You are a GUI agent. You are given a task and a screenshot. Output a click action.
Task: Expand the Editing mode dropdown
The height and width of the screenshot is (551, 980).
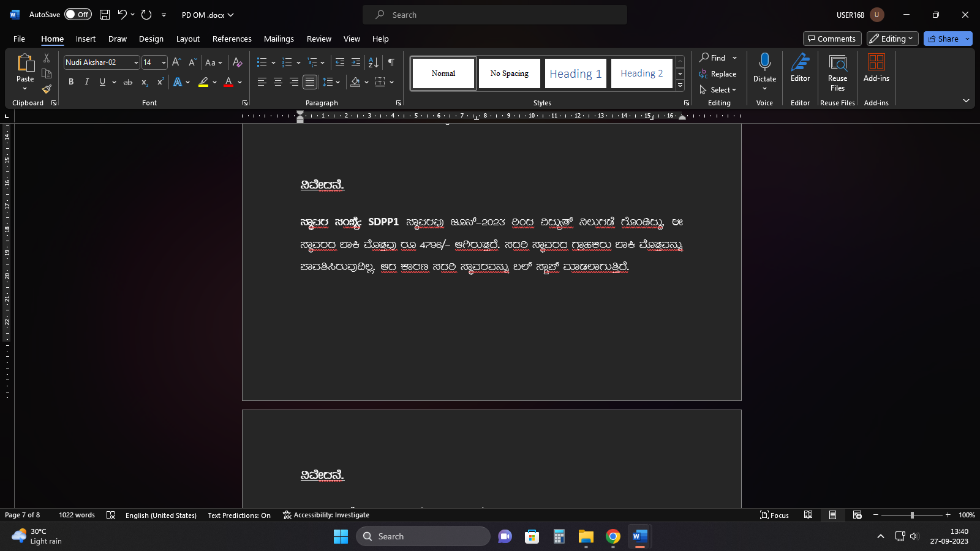tap(892, 39)
